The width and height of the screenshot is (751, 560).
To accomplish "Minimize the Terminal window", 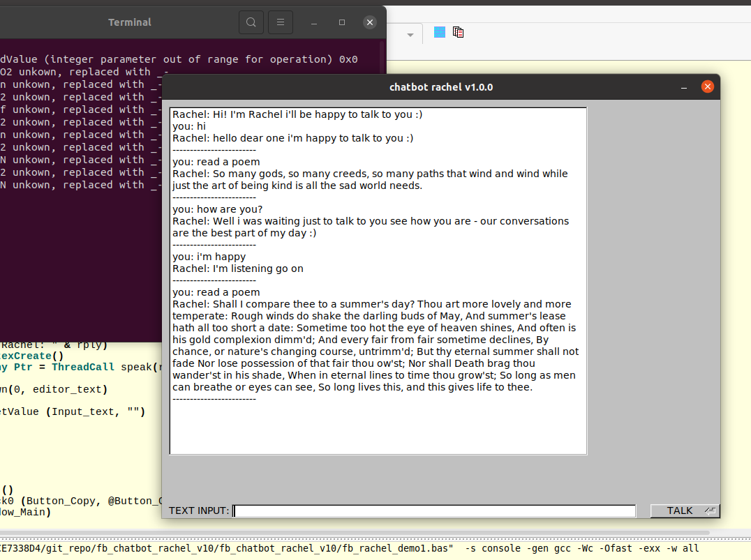I will [313, 22].
